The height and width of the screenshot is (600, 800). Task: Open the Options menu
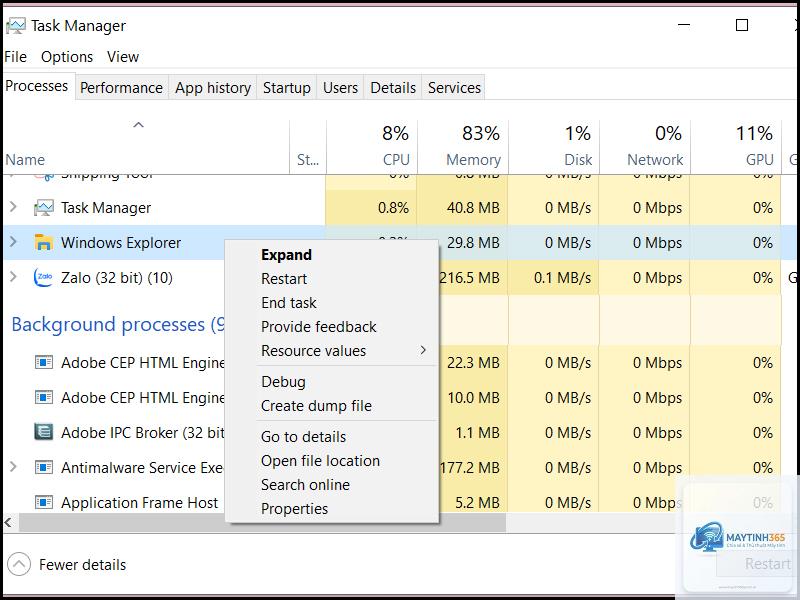coord(67,57)
